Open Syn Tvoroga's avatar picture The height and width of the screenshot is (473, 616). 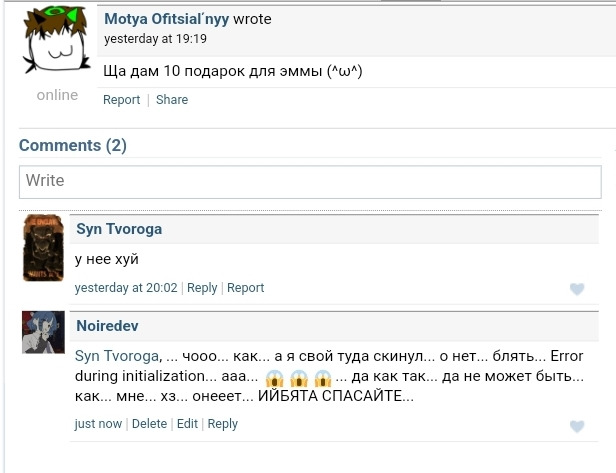pyautogui.click(x=43, y=249)
